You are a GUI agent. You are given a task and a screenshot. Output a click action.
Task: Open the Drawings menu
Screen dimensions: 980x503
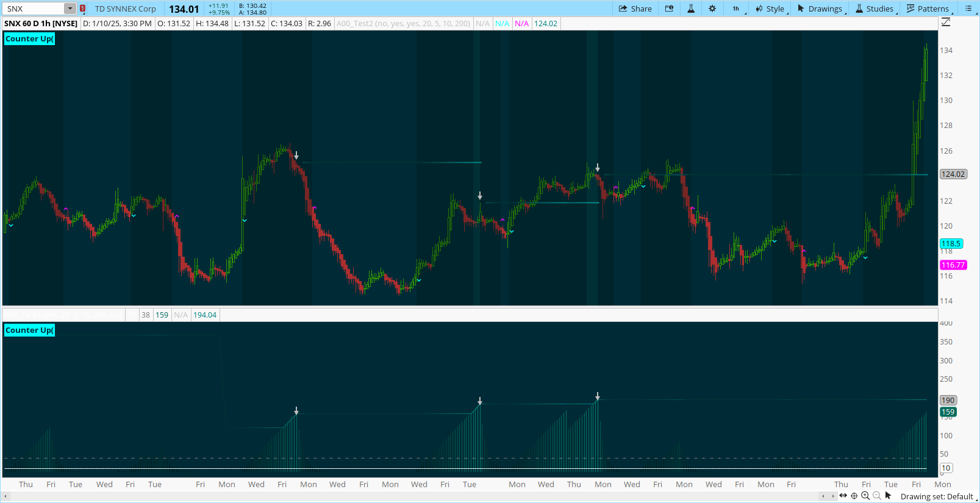820,9
